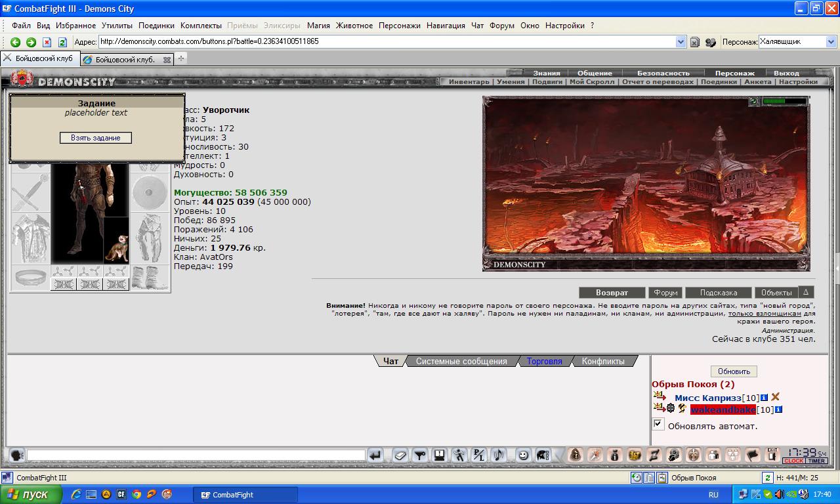Click the TIMER mode button
The width and height of the screenshot is (840, 504).
point(816,461)
